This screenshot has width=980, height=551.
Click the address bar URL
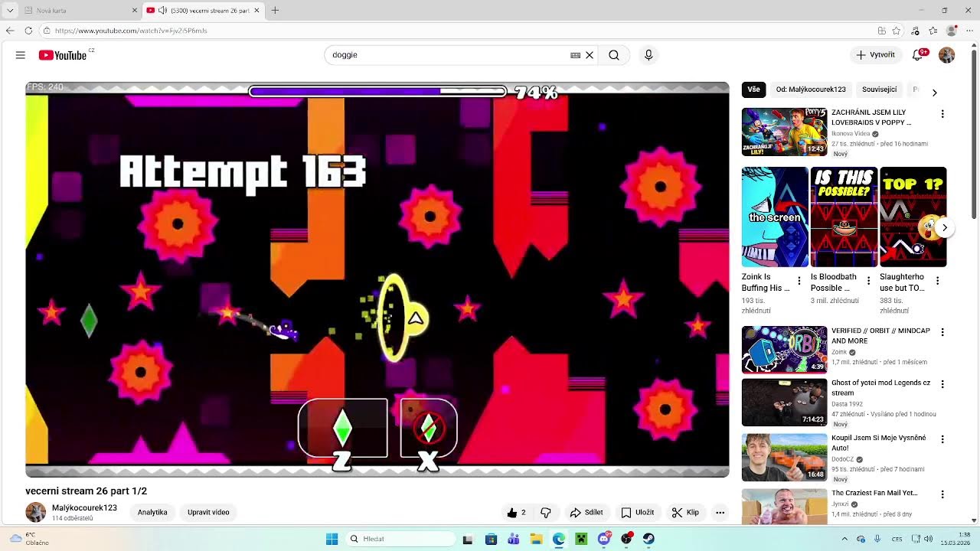(x=131, y=31)
